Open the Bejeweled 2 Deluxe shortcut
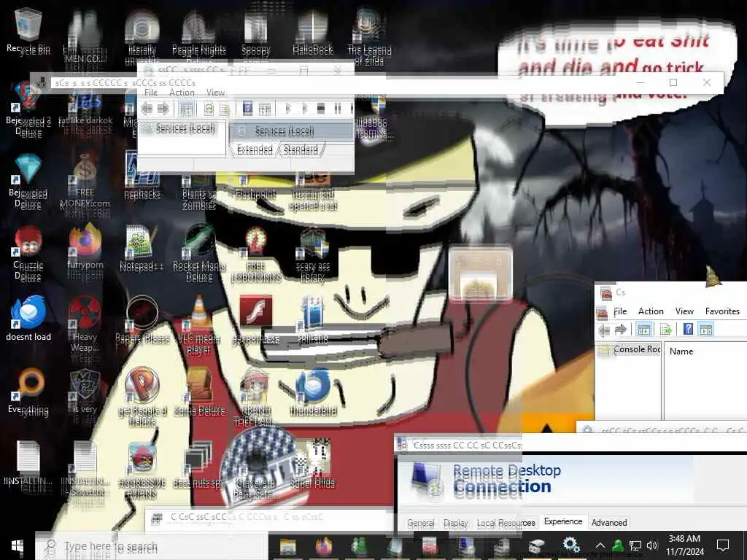This screenshot has width=747, height=560. click(28, 109)
